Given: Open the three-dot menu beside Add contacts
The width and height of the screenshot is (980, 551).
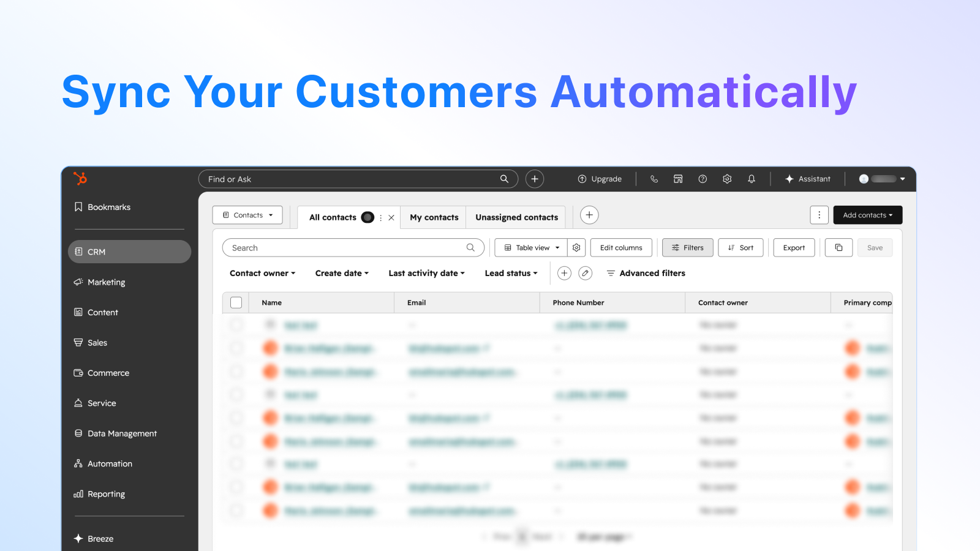Looking at the screenshot, I should click(819, 215).
